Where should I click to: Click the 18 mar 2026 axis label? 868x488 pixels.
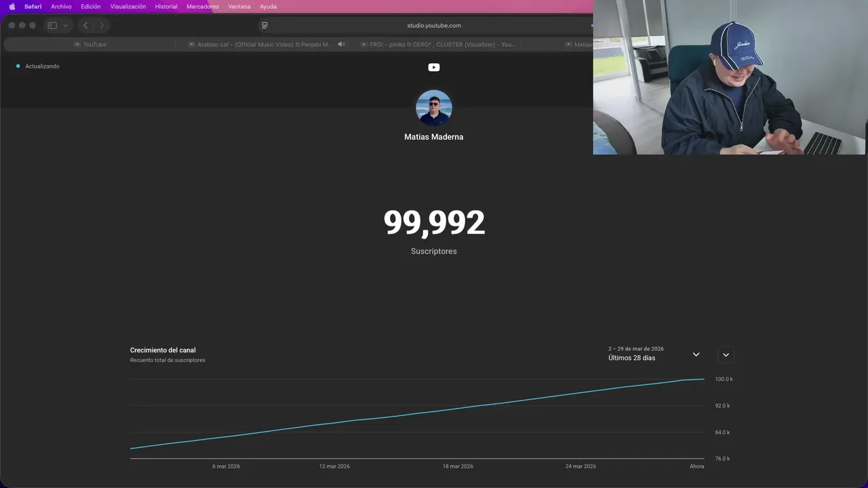[x=458, y=466]
